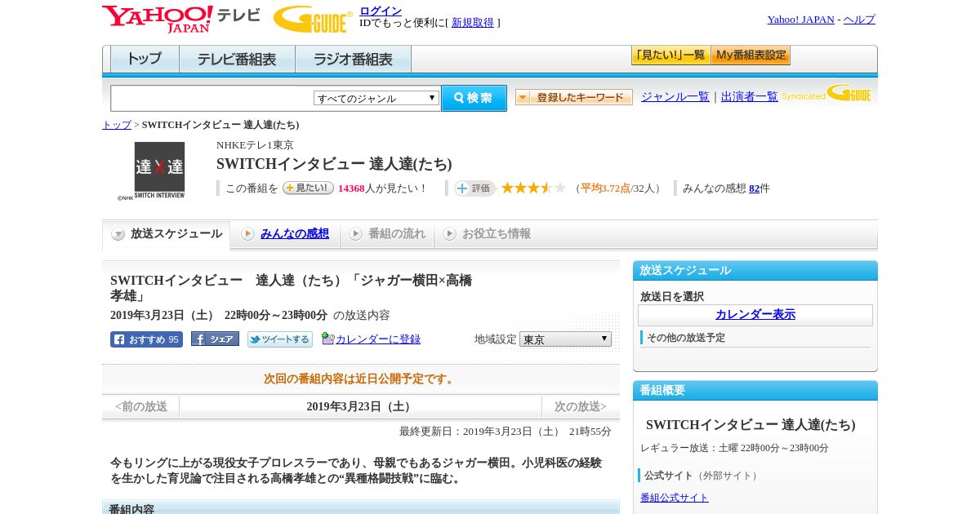Click the Syndicated G-GUIDE logo
This screenshot has height=514, width=980.
826,93
